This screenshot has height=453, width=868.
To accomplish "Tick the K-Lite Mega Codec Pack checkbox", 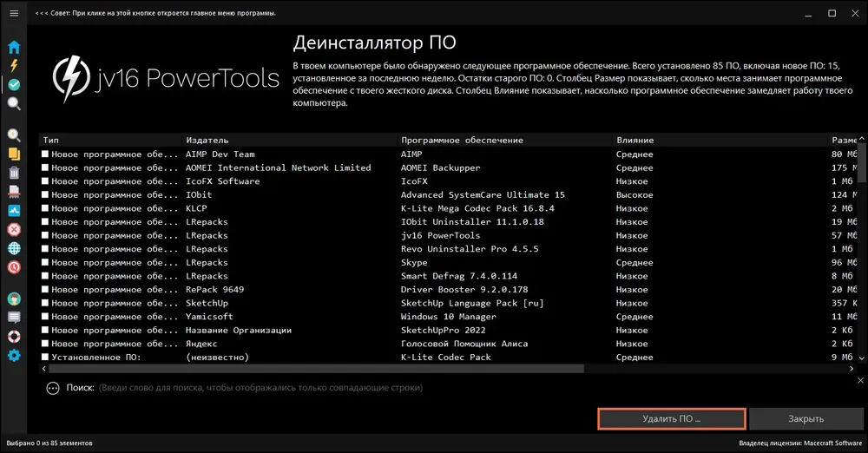I will (x=45, y=208).
